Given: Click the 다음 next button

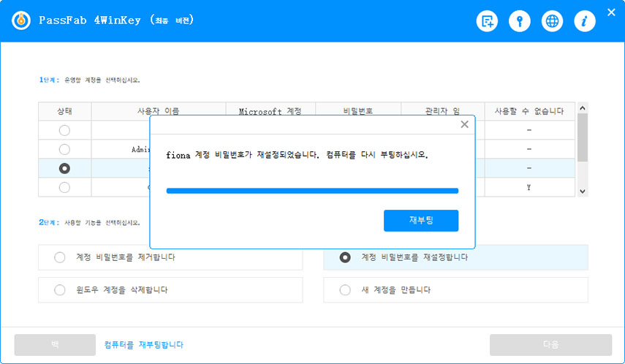Looking at the screenshot, I should tap(551, 345).
